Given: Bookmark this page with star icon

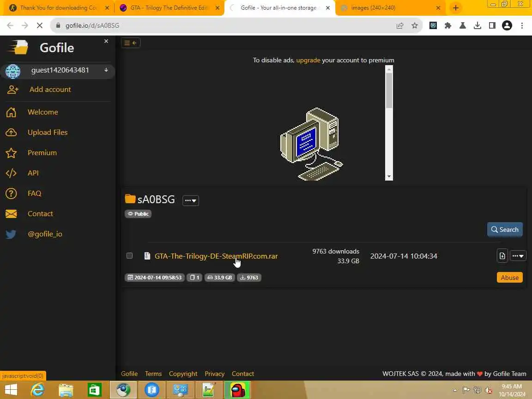Looking at the screenshot, I should (414, 25).
